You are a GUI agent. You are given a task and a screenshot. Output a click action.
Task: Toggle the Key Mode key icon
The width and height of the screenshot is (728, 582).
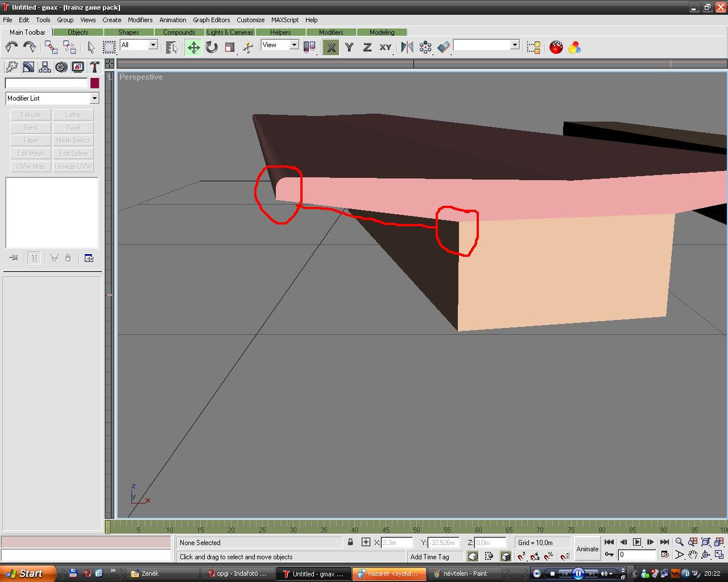pyautogui.click(x=609, y=555)
